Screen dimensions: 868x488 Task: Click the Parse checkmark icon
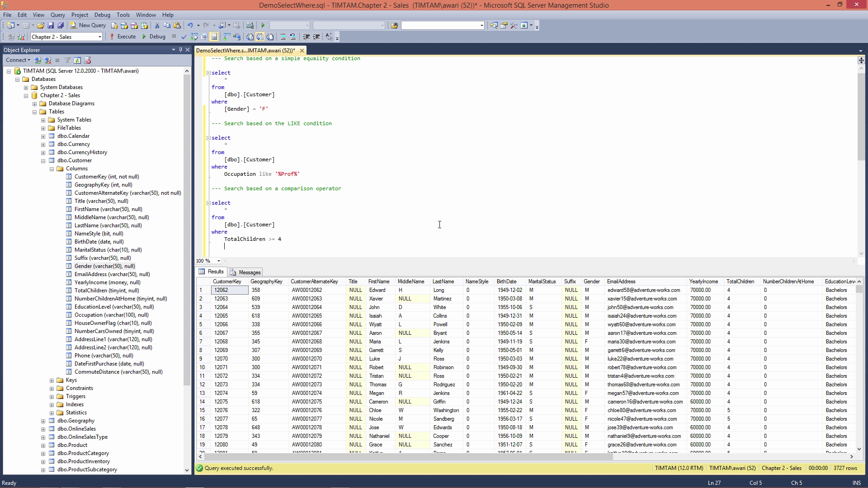(184, 37)
